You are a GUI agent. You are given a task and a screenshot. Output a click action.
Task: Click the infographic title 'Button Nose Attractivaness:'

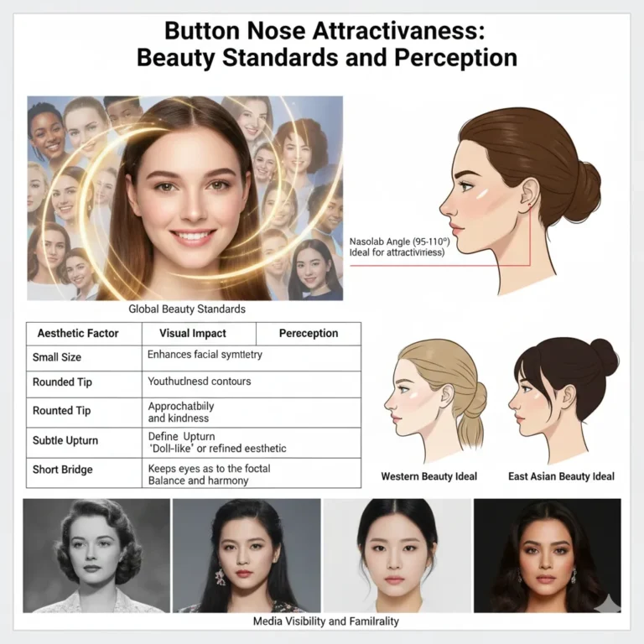(325, 31)
